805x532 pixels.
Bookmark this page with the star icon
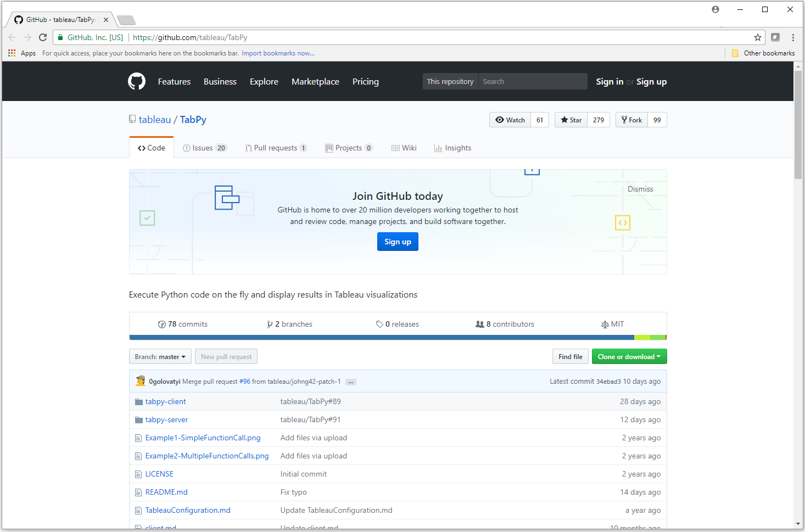[x=758, y=37]
